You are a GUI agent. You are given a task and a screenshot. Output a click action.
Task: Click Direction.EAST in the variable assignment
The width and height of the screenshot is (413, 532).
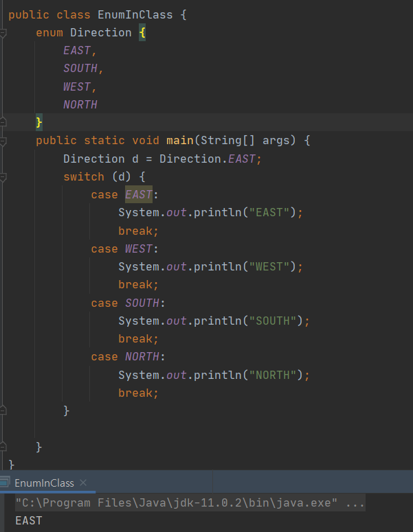(x=207, y=159)
